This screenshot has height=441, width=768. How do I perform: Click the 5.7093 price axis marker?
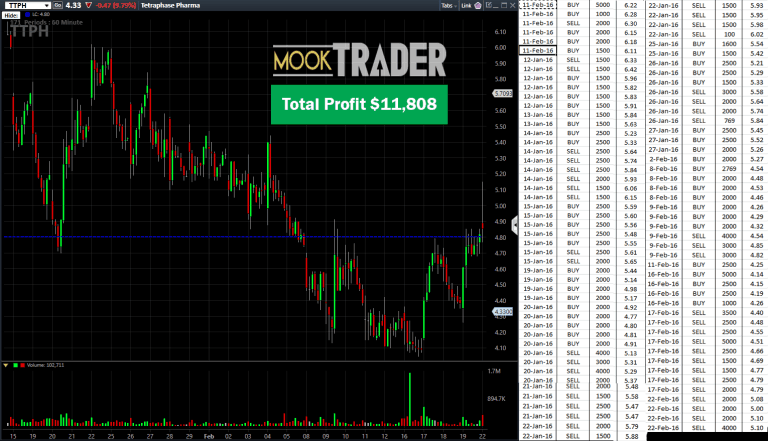coord(503,93)
